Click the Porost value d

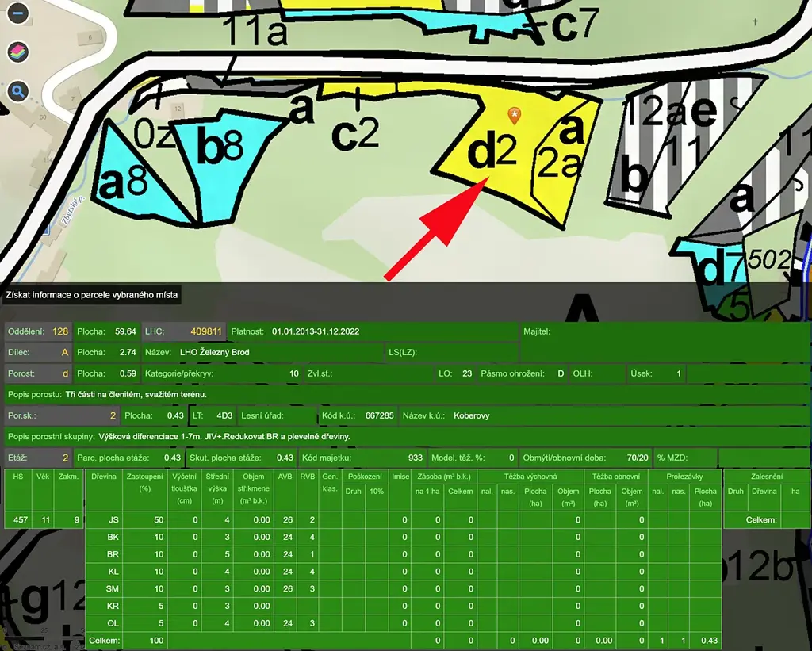point(65,373)
